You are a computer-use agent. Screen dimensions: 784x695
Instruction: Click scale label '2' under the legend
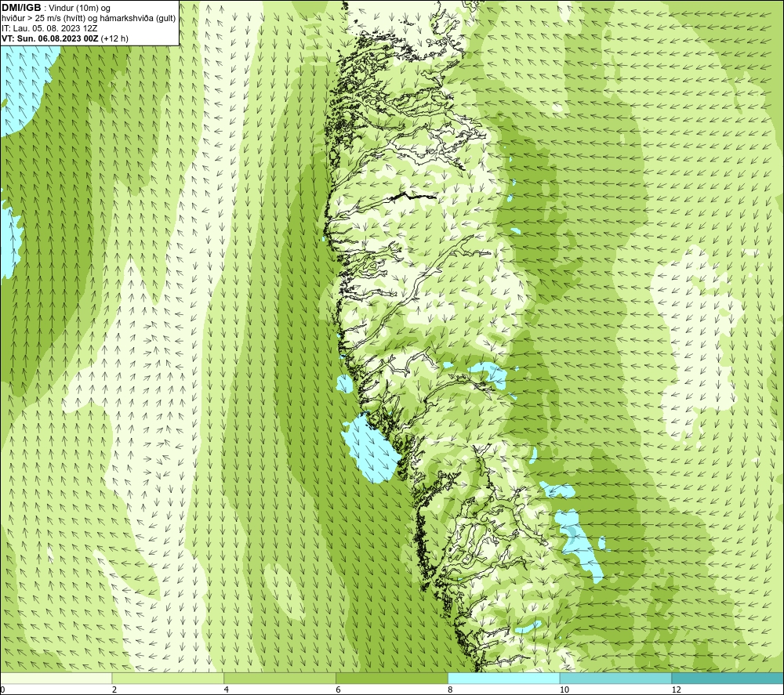click(x=114, y=690)
